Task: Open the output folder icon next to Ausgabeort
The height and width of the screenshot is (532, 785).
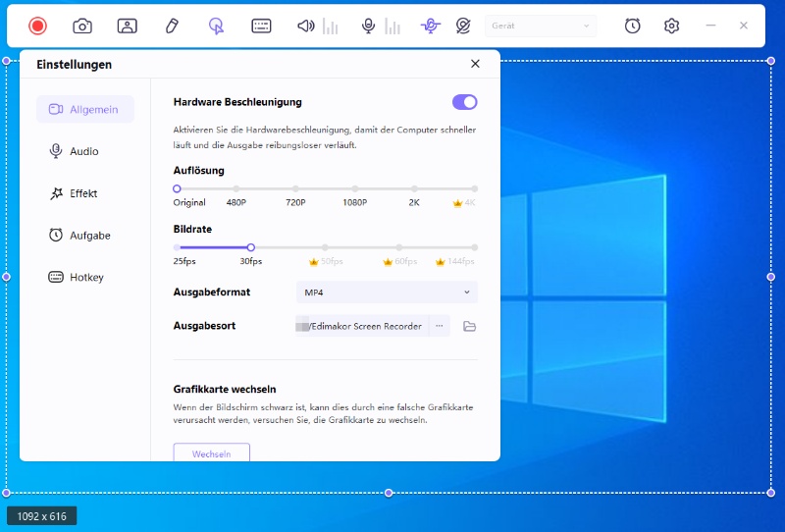Action: point(469,326)
